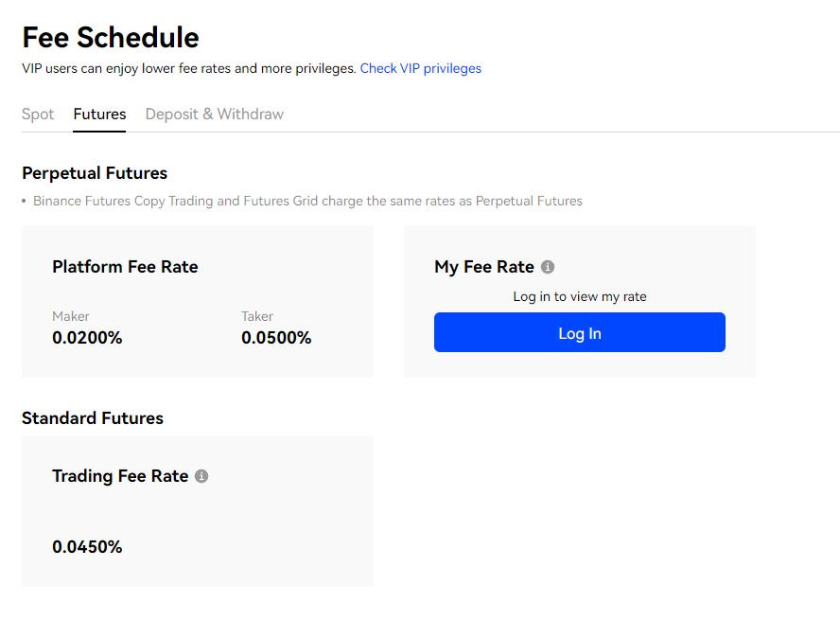
Task: Switch to the Spot tab
Action: [x=38, y=115]
